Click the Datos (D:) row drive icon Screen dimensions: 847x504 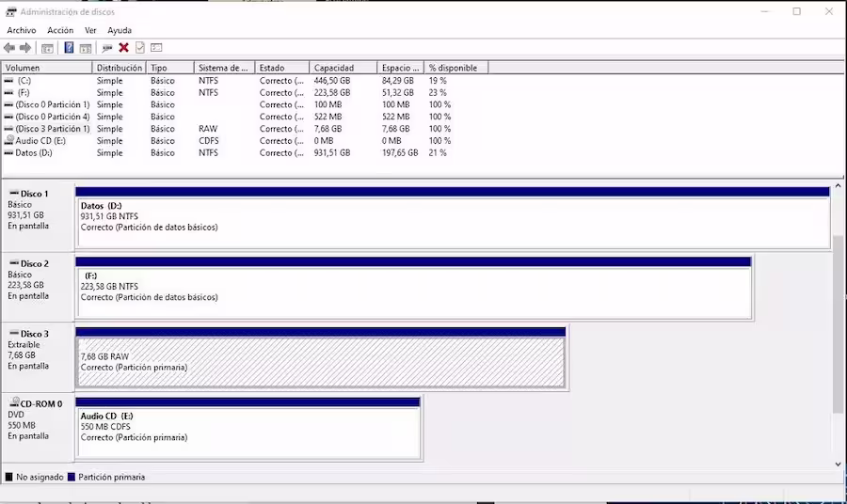click(8, 152)
